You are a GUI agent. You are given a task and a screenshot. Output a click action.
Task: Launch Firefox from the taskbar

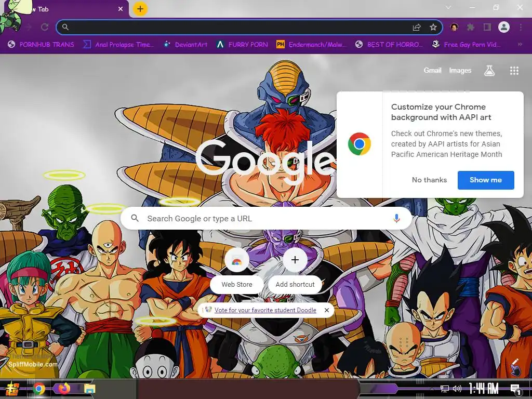click(x=64, y=389)
